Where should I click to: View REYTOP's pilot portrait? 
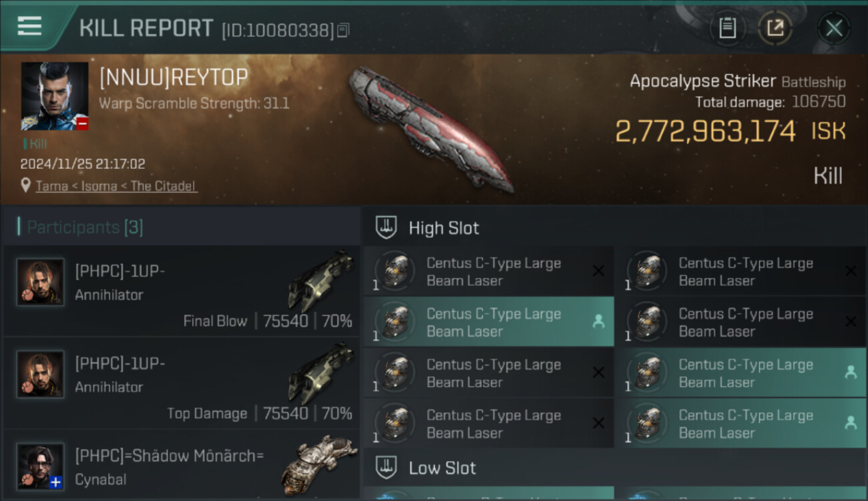(55, 96)
